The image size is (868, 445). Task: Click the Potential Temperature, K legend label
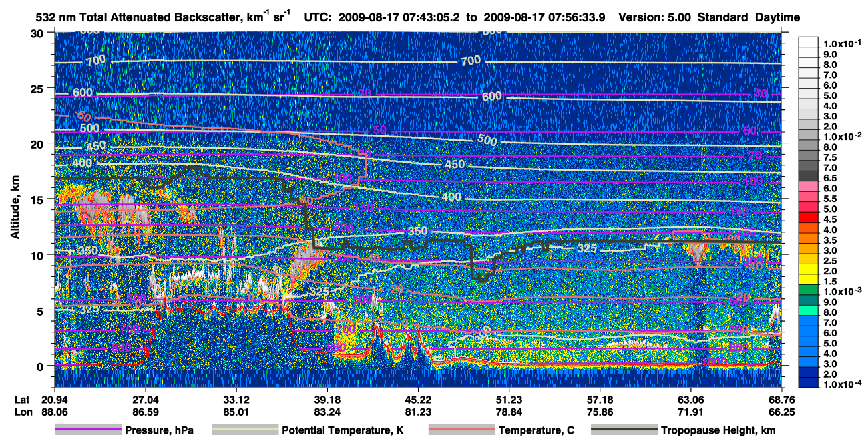[x=343, y=430]
